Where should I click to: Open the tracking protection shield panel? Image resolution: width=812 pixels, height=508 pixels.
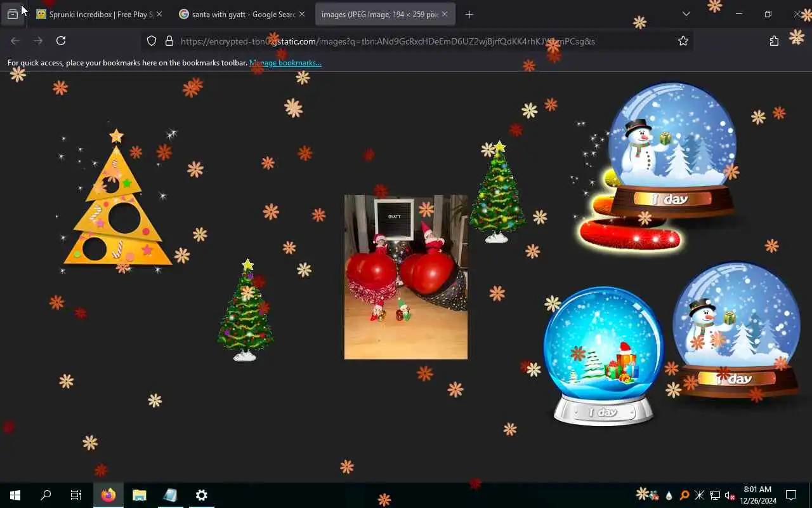point(152,41)
